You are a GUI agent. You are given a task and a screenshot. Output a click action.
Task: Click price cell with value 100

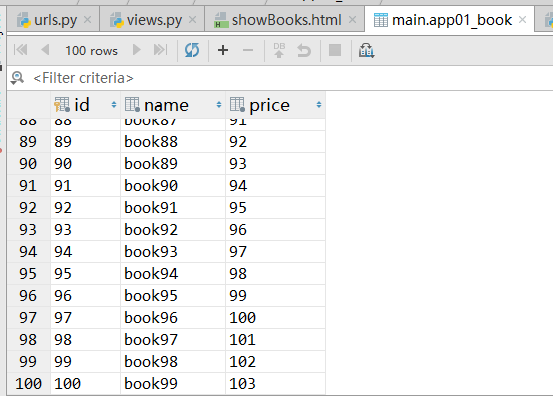pos(275,318)
